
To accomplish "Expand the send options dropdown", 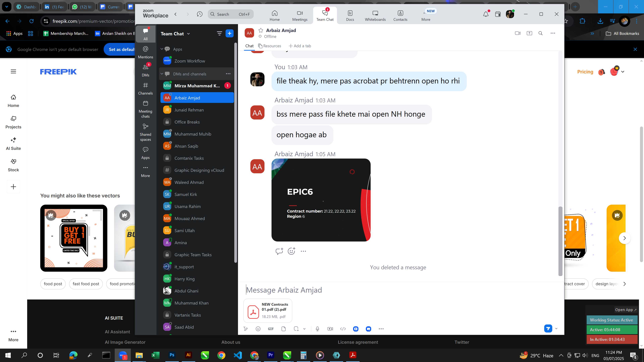I will coord(556,328).
